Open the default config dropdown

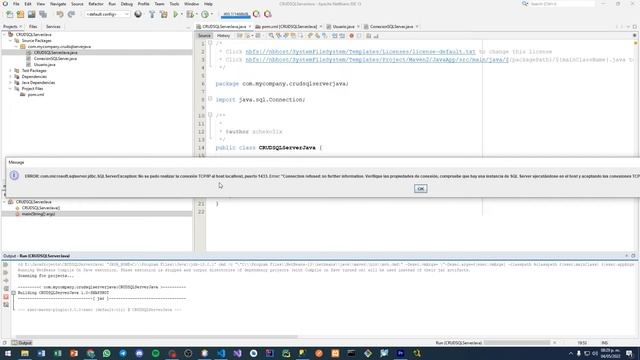click(107, 14)
